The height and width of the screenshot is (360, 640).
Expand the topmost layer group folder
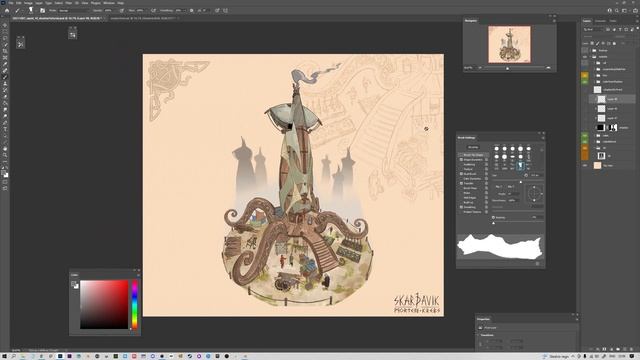coord(590,51)
